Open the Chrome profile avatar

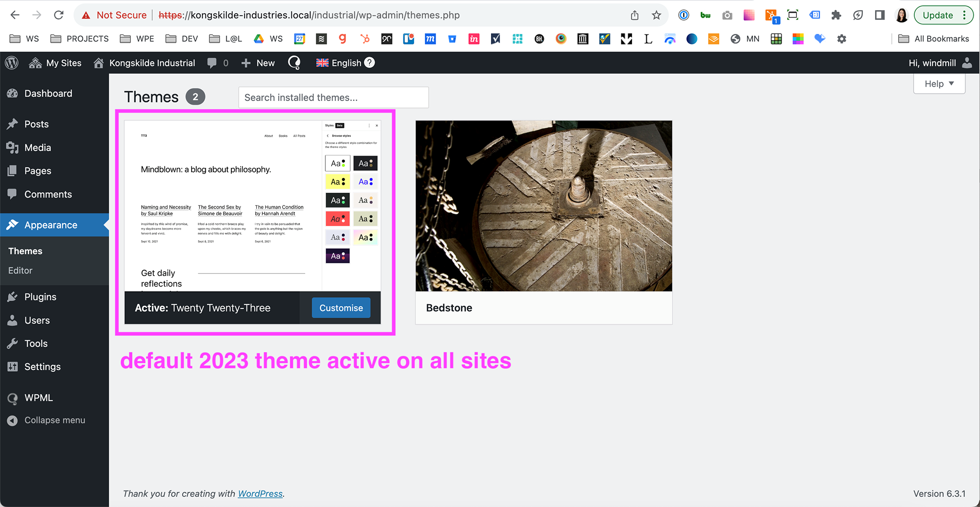pyautogui.click(x=902, y=15)
